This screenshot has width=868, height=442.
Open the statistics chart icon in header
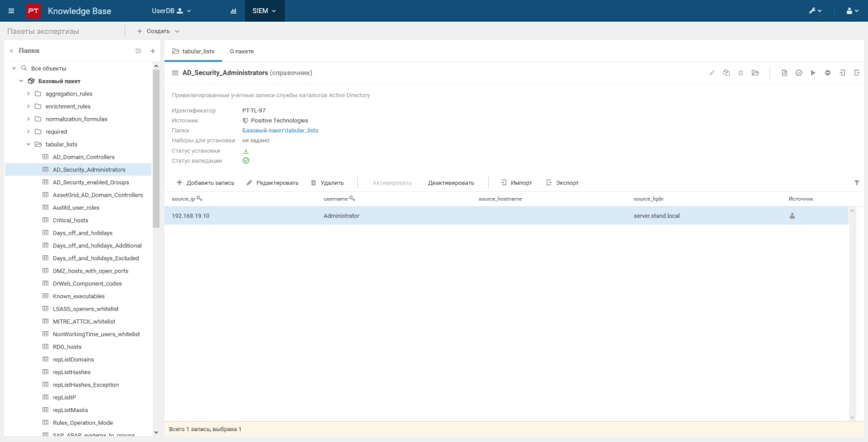point(233,11)
